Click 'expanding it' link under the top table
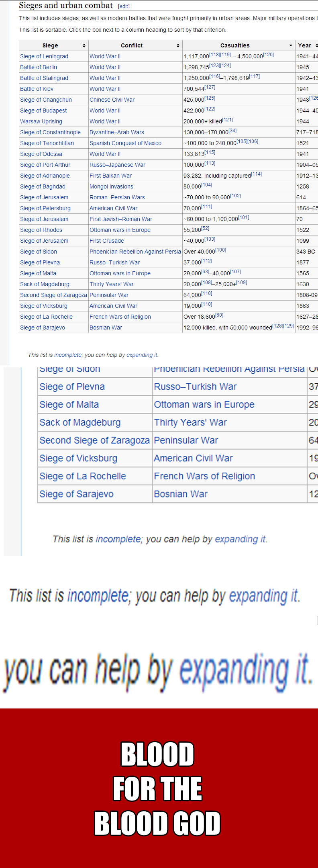This screenshot has width=318, height=868. (142, 355)
